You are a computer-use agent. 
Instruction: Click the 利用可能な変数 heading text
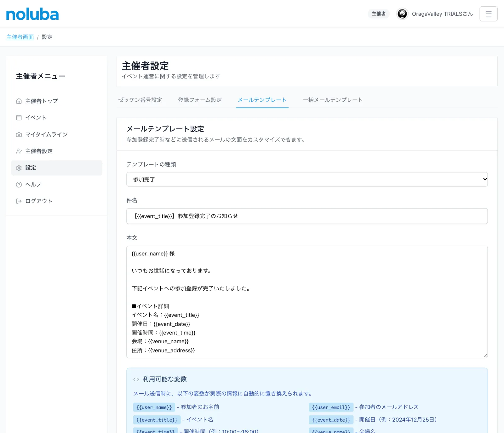coord(165,379)
